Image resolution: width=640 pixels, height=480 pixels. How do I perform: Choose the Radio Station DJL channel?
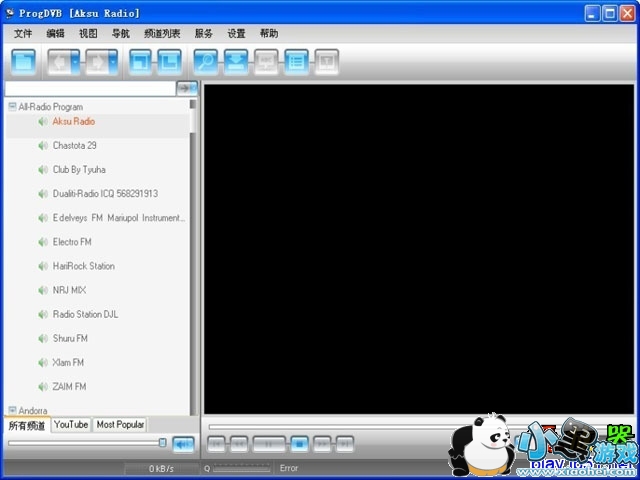coord(85,314)
